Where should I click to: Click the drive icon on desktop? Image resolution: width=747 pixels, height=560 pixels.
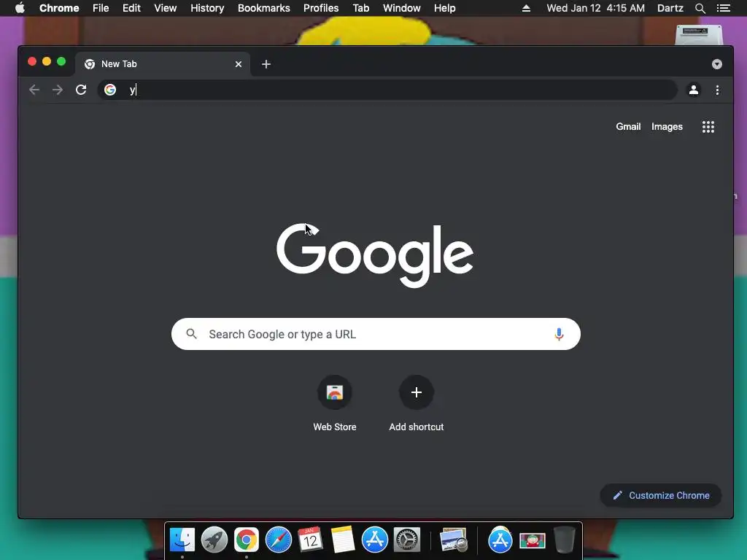click(x=699, y=35)
